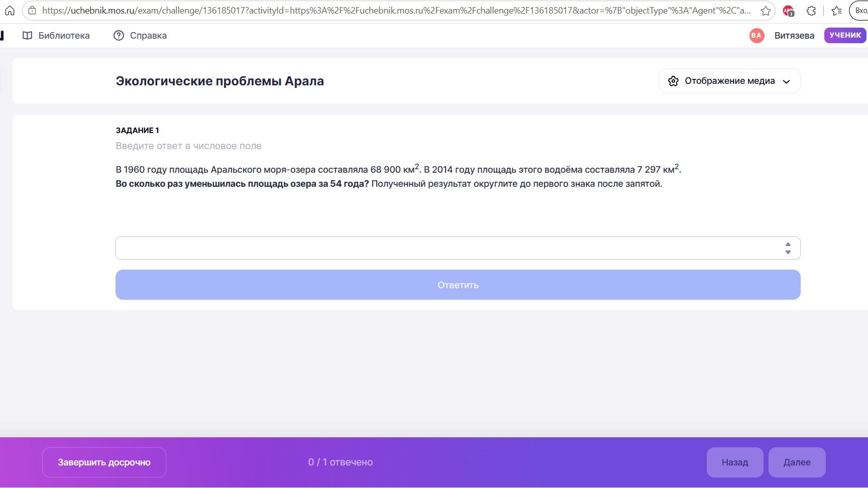
Task: Click the Справка question mark icon
Action: click(x=119, y=35)
